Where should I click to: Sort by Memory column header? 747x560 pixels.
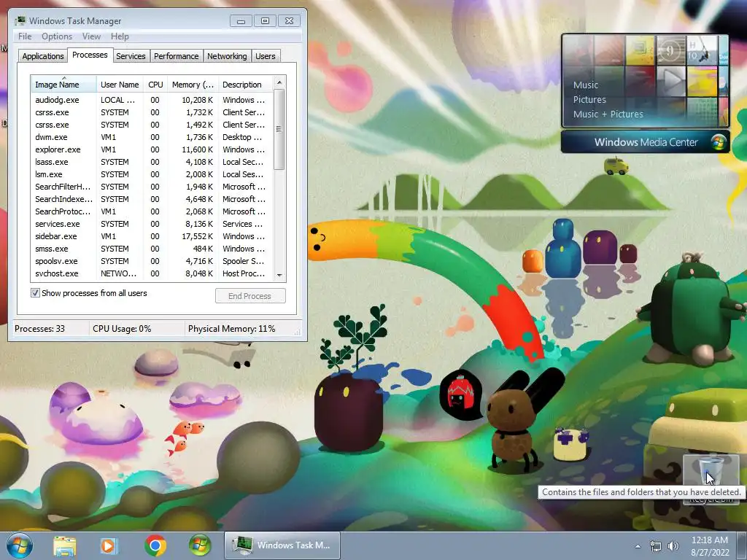tap(193, 85)
